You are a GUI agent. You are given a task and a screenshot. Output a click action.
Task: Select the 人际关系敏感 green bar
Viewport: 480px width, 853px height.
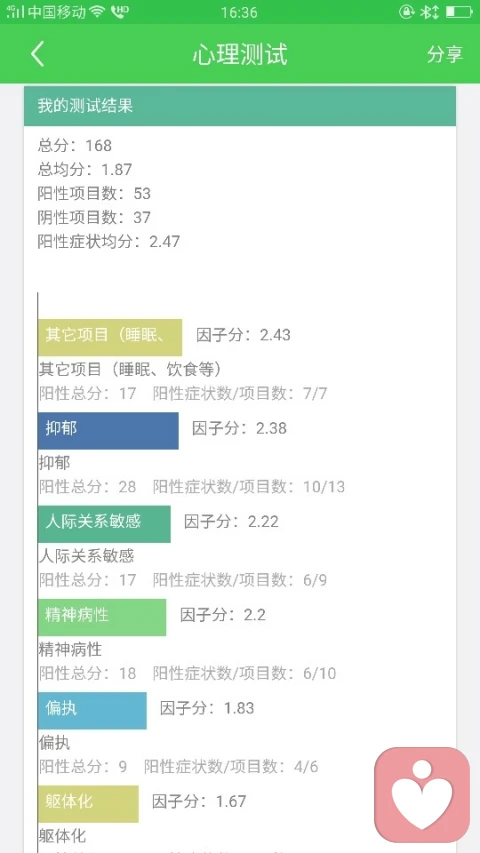tap(104, 524)
